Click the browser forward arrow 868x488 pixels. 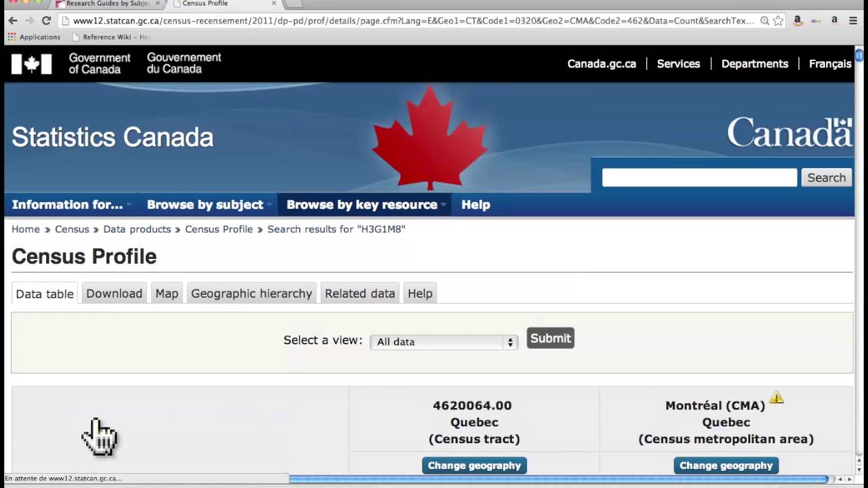click(30, 20)
